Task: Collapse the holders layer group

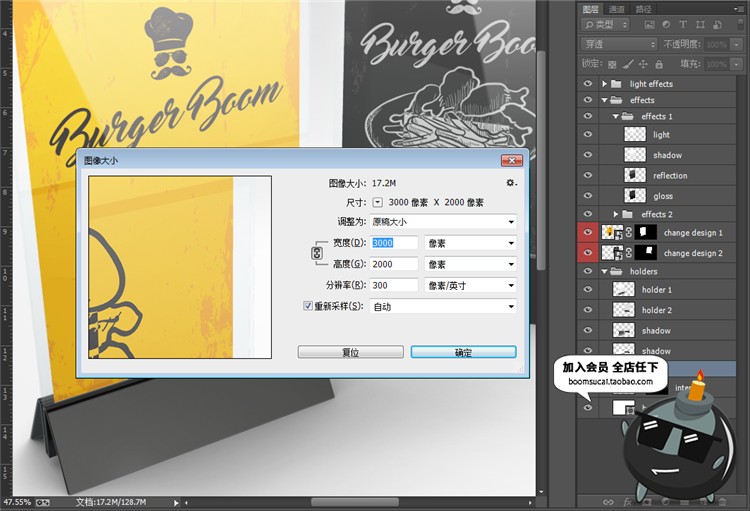Action: [x=605, y=271]
